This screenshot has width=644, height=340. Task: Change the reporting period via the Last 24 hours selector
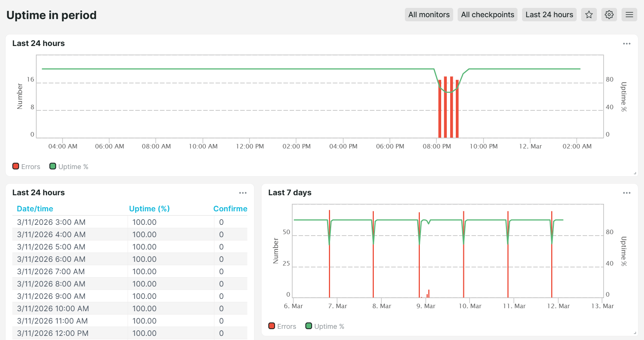(x=549, y=15)
